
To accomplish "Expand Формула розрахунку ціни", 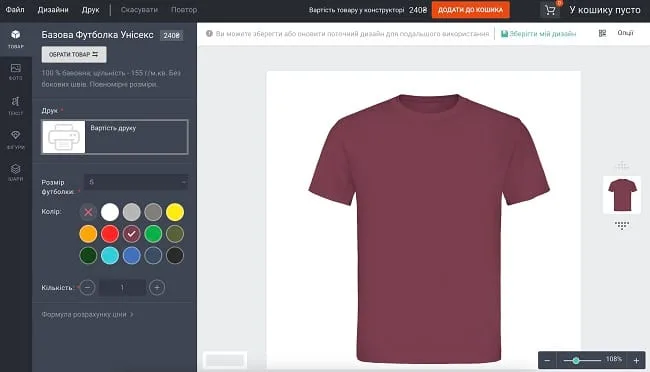I will (x=87, y=314).
